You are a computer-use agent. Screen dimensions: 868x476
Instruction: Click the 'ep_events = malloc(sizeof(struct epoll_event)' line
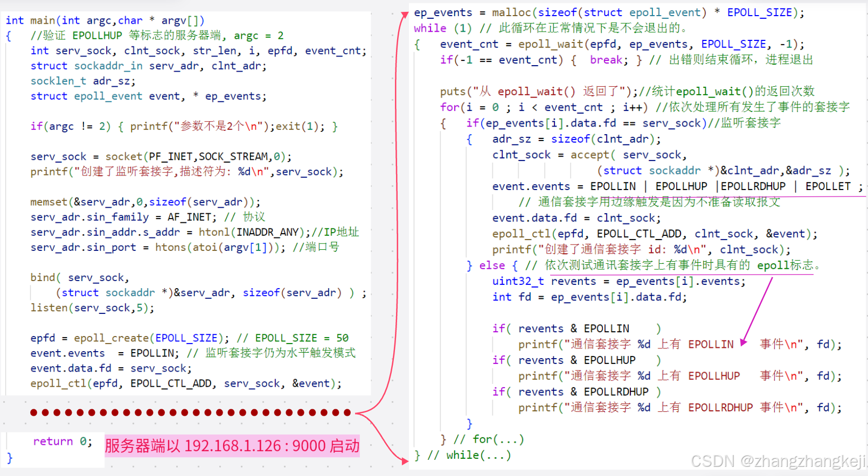tap(609, 12)
